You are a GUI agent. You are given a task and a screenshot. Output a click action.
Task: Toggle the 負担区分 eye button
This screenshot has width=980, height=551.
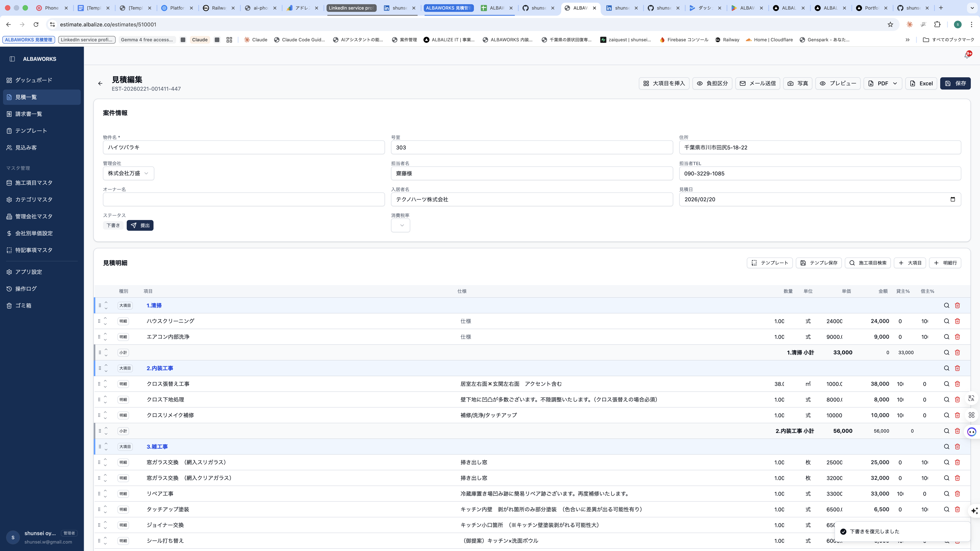pyautogui.click(x=712, y=83)
